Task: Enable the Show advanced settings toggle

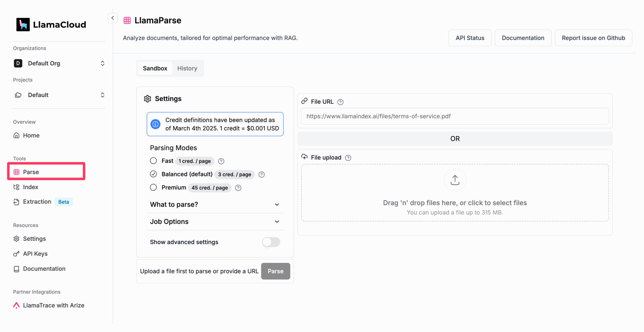Action: [271, 242]
